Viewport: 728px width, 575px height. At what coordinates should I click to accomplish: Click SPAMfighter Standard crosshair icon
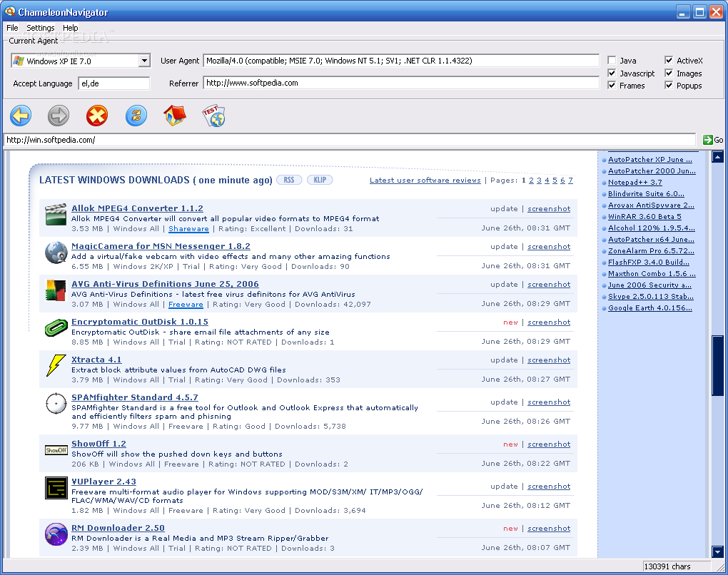point(56,403)
